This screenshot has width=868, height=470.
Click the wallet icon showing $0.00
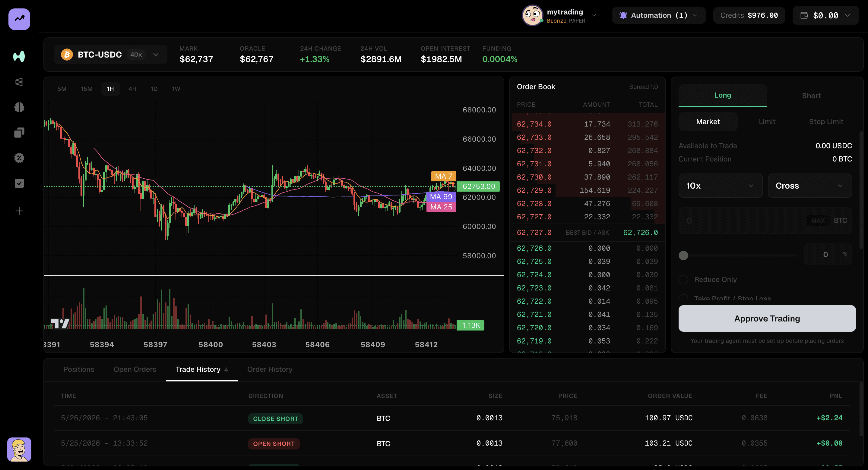point(804,15)
